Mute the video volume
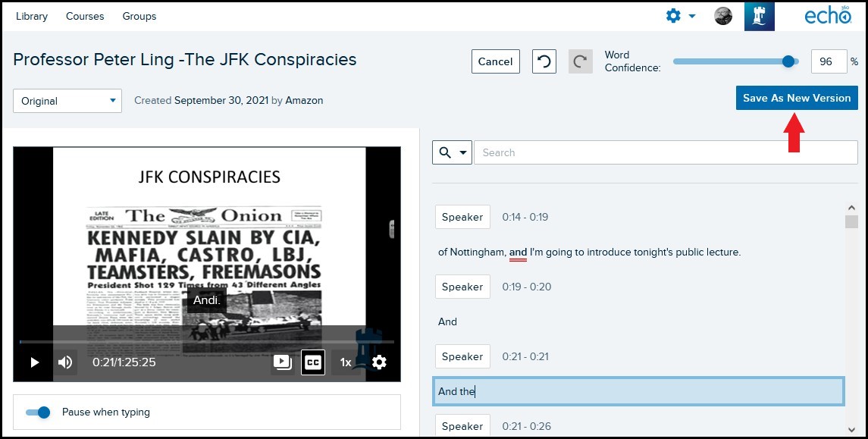 65,362
